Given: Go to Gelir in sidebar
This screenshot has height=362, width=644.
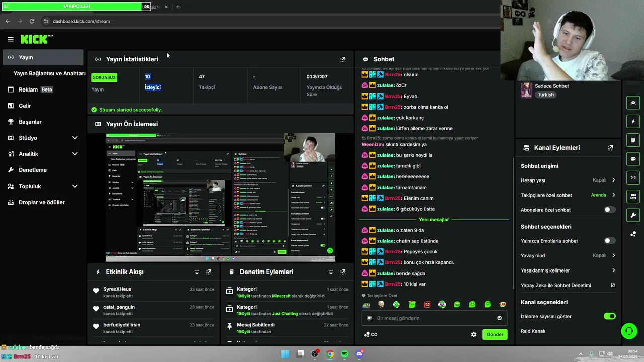Looking at the screenshot, I should (43, 106).
